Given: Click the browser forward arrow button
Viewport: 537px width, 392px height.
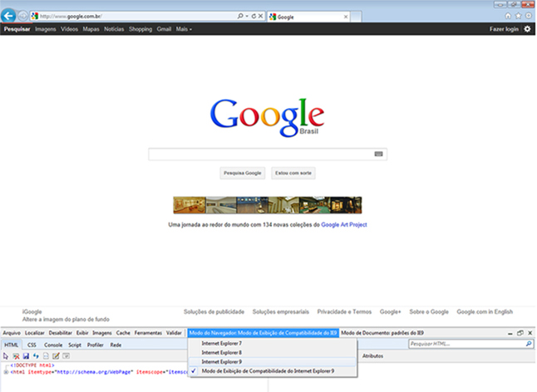Looking at the screenshot, I should click(x=22, y=16).
